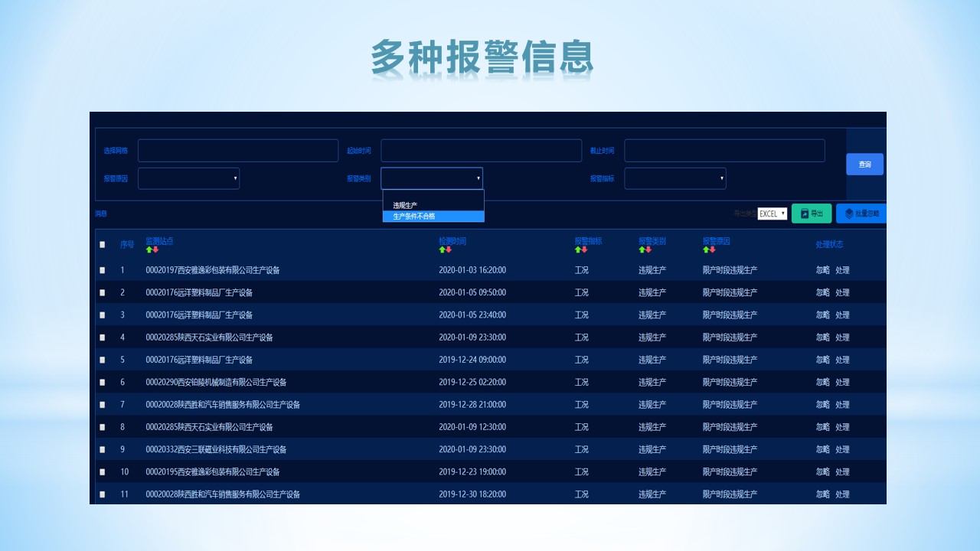Click station 00020197西安雅逸彩包装有限公司生产设备 in row 1
The width and height of the screenshot is (980, 551).
213,270
